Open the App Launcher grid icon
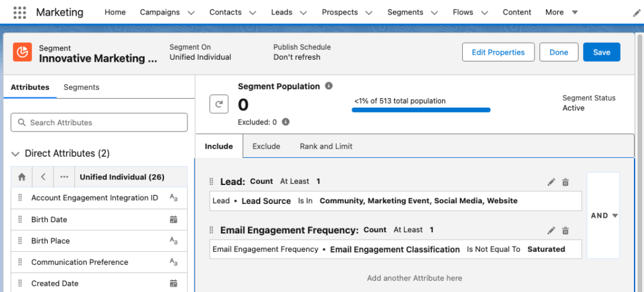The height and width of the screenshot is (292, 644). pos(19,13)
